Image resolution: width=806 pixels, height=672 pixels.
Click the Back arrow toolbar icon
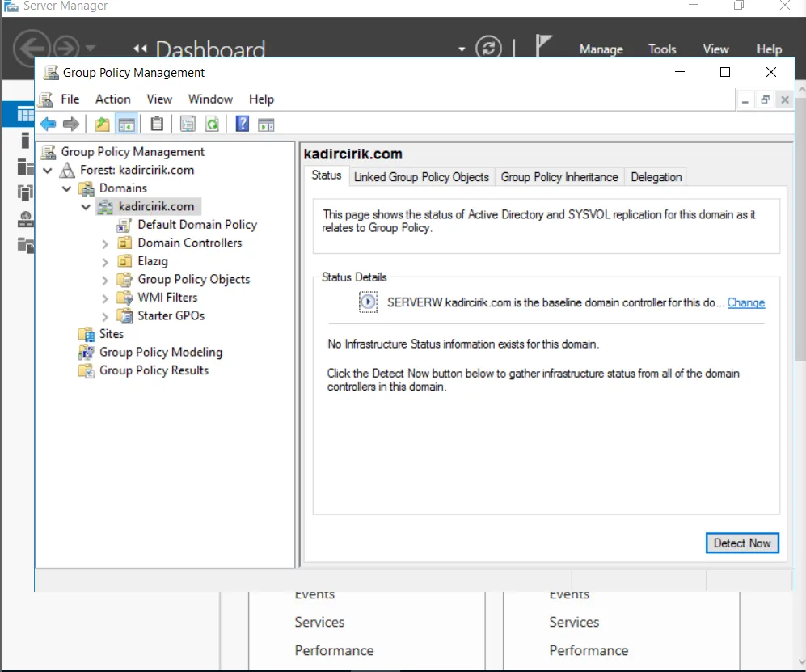(x=49, y=124)
